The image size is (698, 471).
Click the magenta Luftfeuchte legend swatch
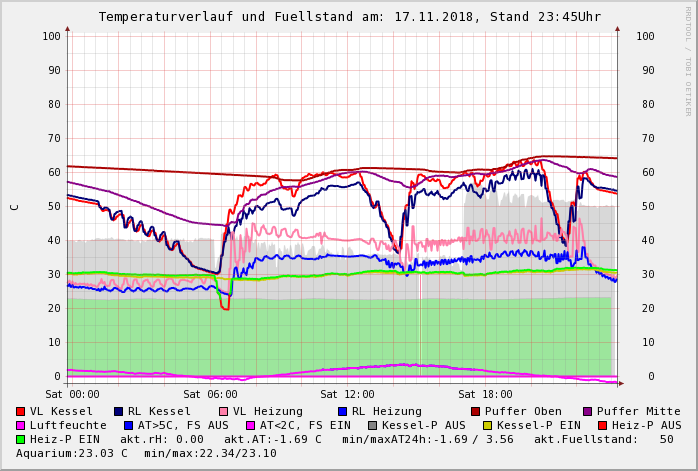21,426
